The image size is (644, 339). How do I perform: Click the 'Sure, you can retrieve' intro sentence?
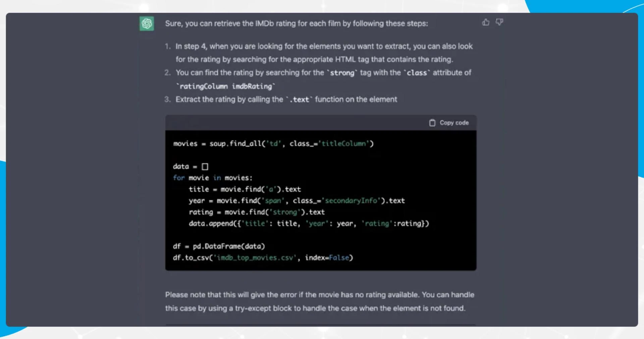297,23
